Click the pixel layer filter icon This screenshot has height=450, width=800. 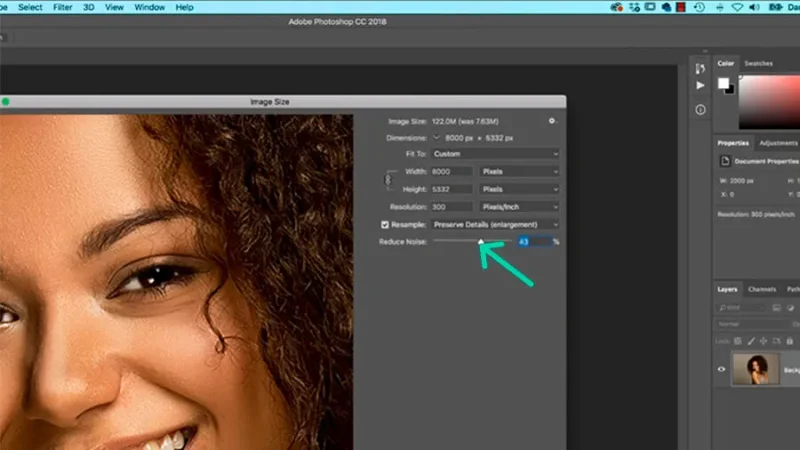pyautogui.click(x=776, y=308)
